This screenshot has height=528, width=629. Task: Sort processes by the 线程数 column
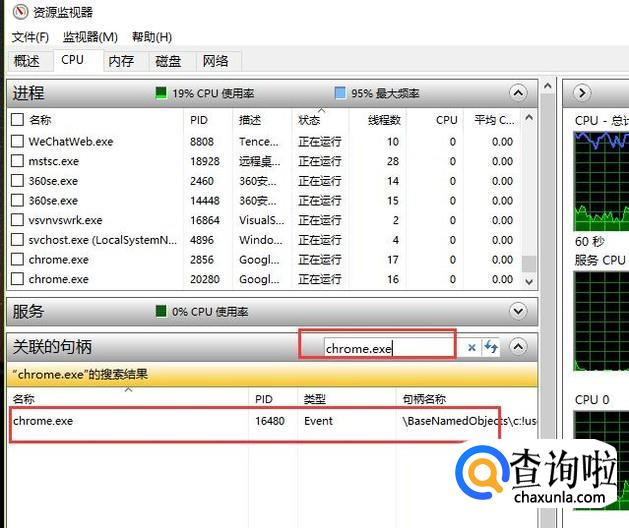(383, 119)
